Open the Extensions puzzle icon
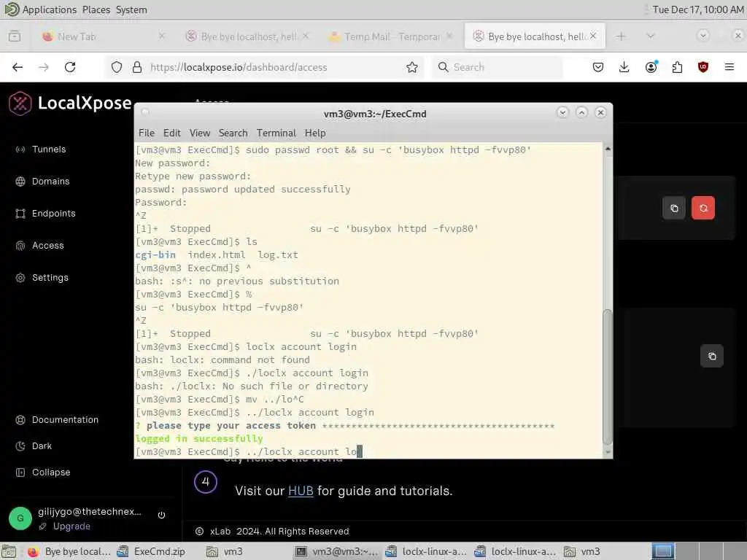 click(x=677, y=67)
